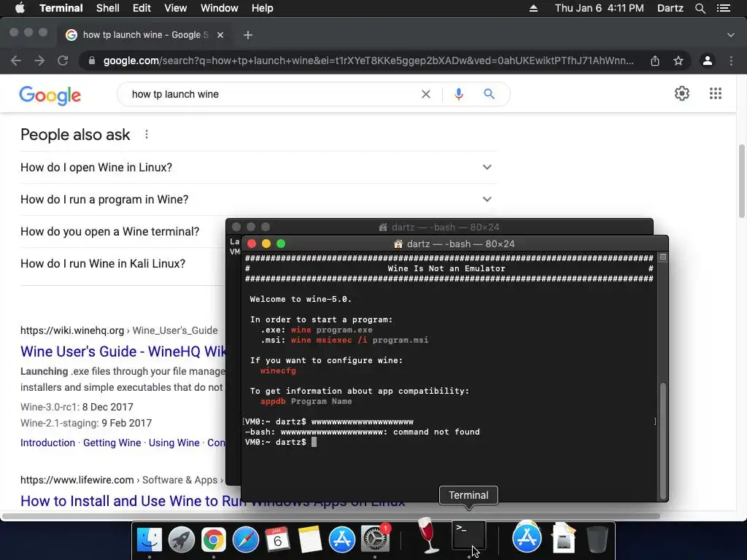
Task: Start voice search with the microphone
Action: [x=459, y=94]
